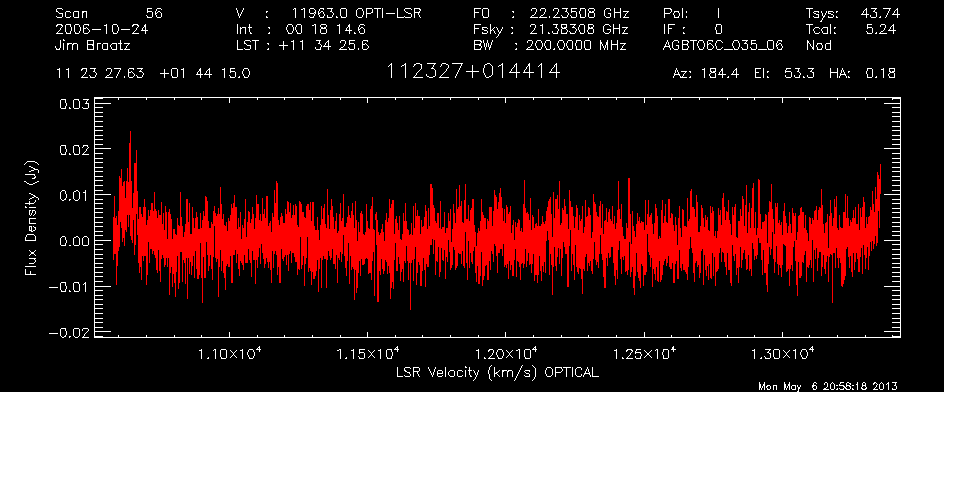Click x-axis tick label 1.15×10⁴

click(x=369, y=354)
